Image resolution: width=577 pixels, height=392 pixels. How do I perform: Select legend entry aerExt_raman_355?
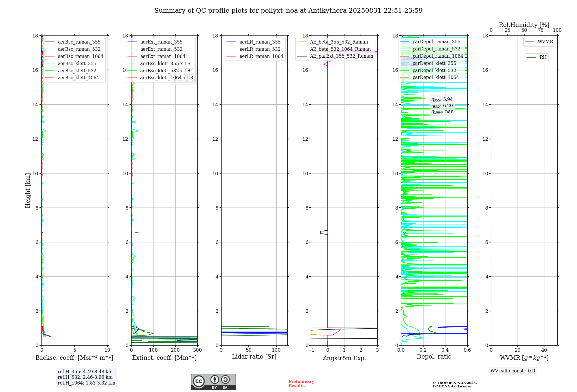155,42
